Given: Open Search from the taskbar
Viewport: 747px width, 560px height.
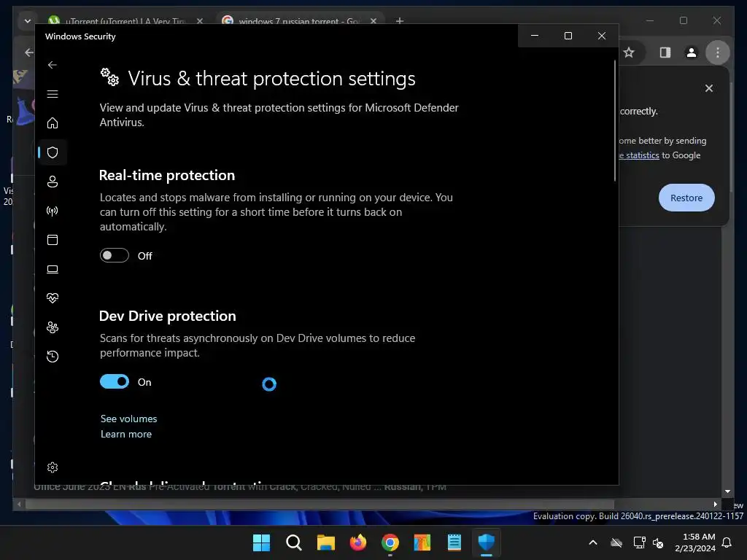Looking at the screenshot, I should 293,542.
